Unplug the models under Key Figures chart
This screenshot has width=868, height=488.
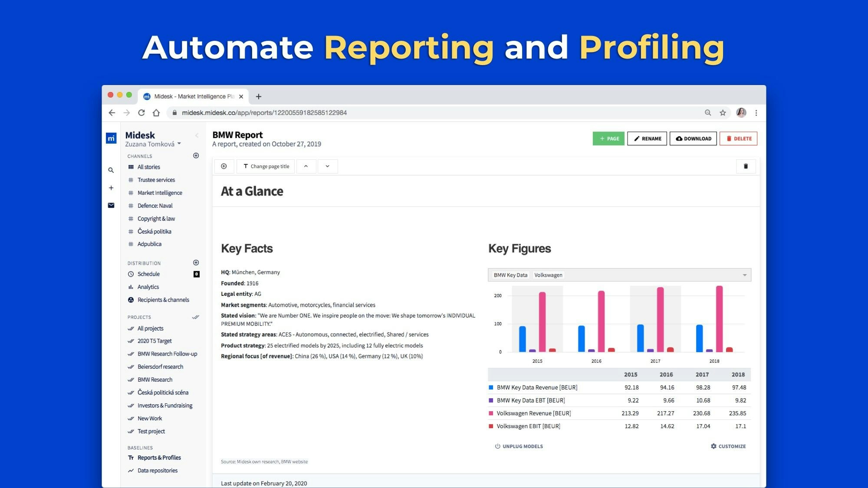point(519,446)
